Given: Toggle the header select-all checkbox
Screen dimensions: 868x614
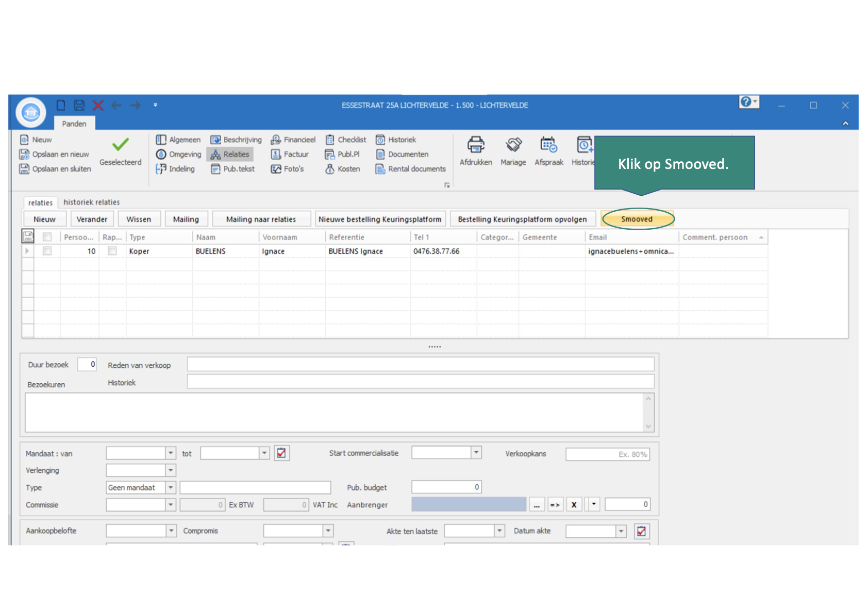Looking at the screenshot, I should (47, 237).
